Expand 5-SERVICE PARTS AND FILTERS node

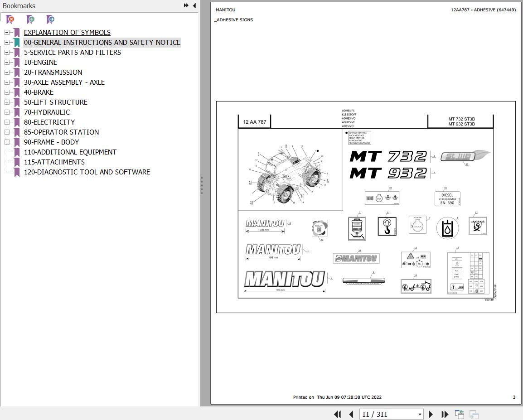point(7,53)
